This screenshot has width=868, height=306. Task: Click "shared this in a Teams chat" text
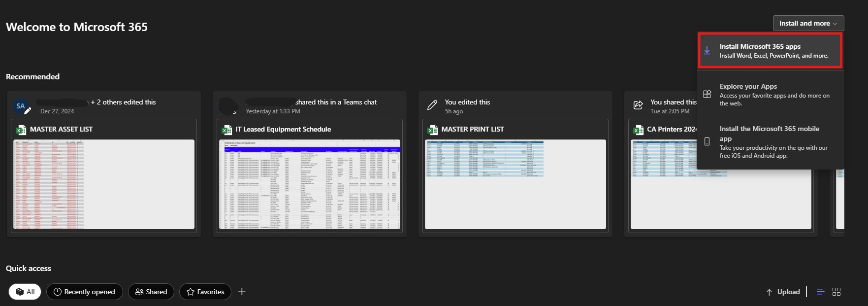click(x=336, y=102)
